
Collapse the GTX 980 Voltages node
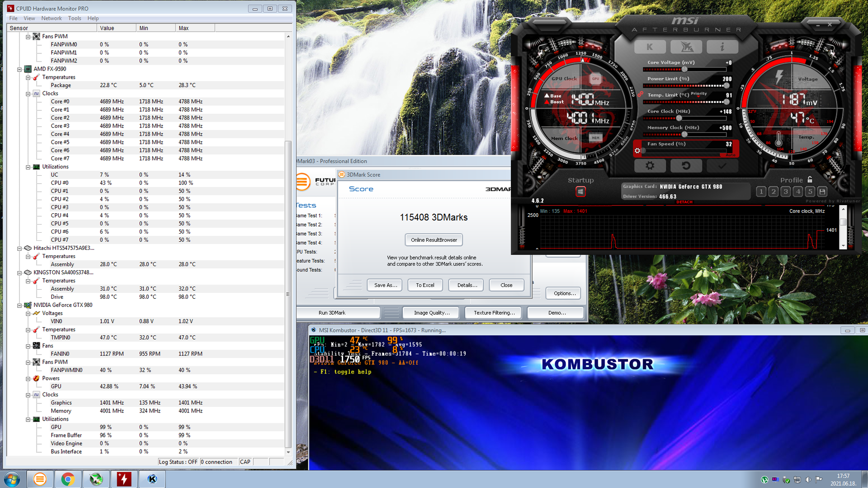point(28,313)
